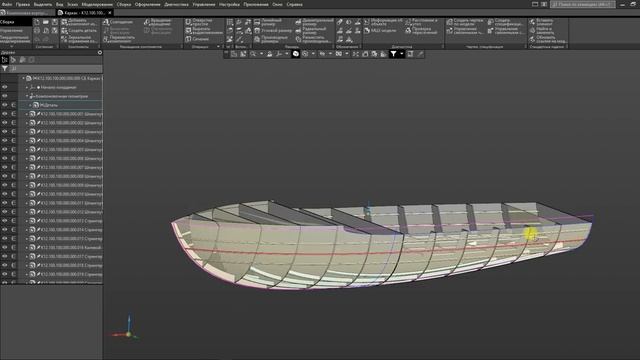Click Переместить компонент command

click(x=119, y=39)
